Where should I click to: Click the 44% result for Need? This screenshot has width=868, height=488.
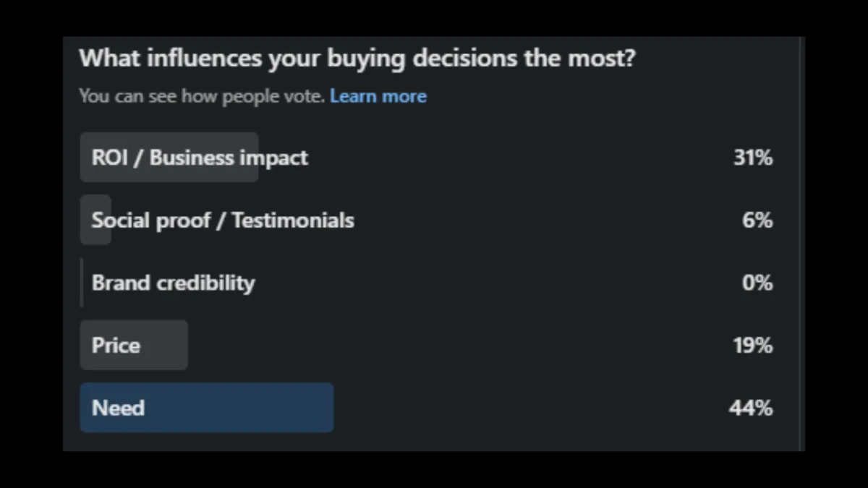point(751,408)
